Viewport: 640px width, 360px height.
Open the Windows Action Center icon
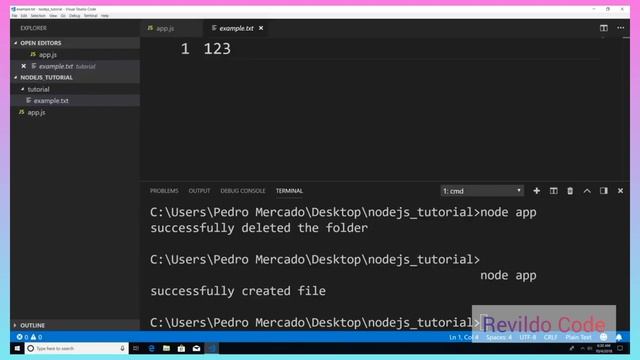click(620, 349)
